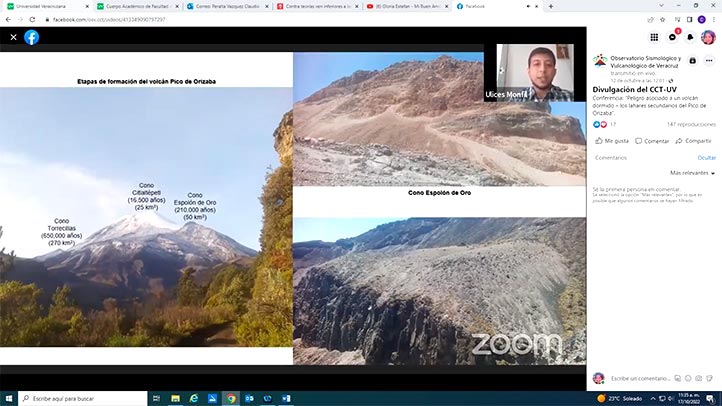Click the Windows Start button
Viewport: 722px width, 406px height.
(8, 398)
